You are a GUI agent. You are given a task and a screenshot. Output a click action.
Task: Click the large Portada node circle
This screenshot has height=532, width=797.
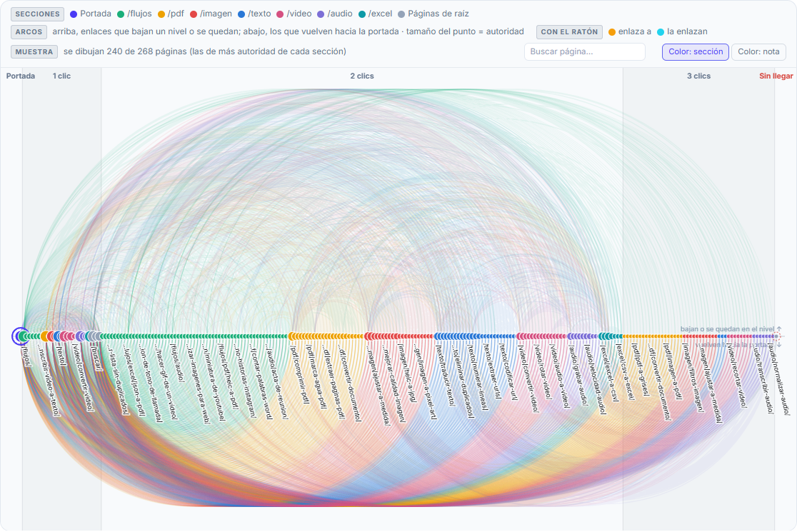coord(20,336)
